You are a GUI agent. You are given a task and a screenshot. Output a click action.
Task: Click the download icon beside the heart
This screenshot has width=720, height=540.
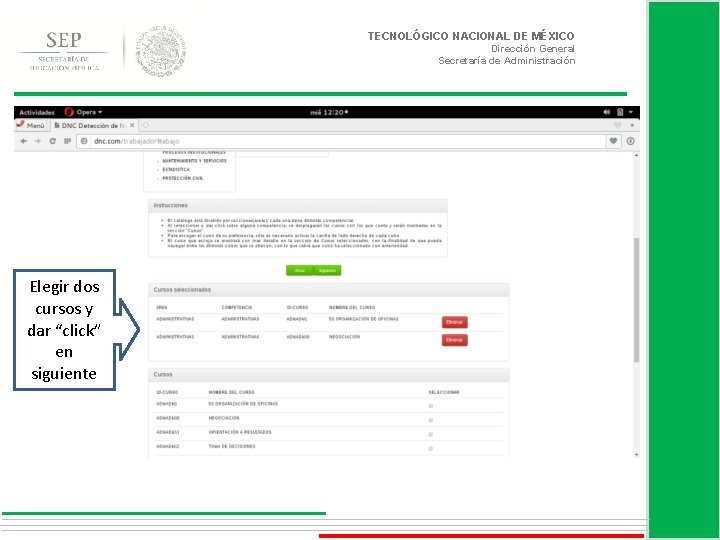[630, 141]
